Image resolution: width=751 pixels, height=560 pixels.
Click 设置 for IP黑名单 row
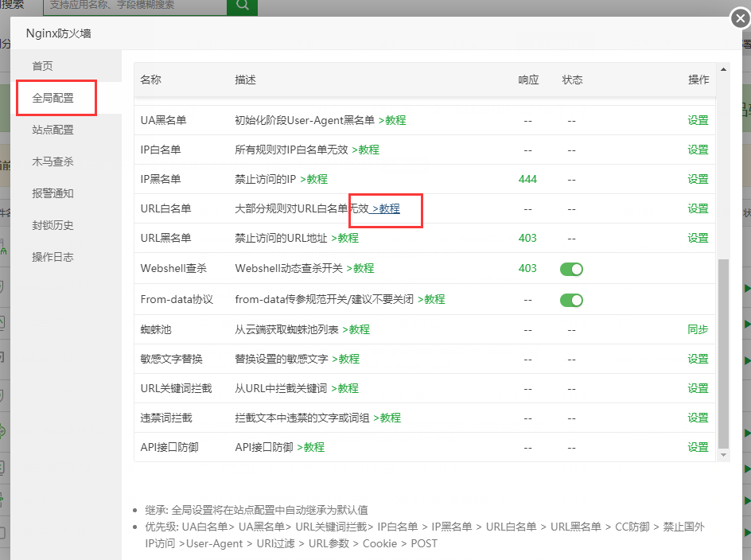[x=698, y=179]
